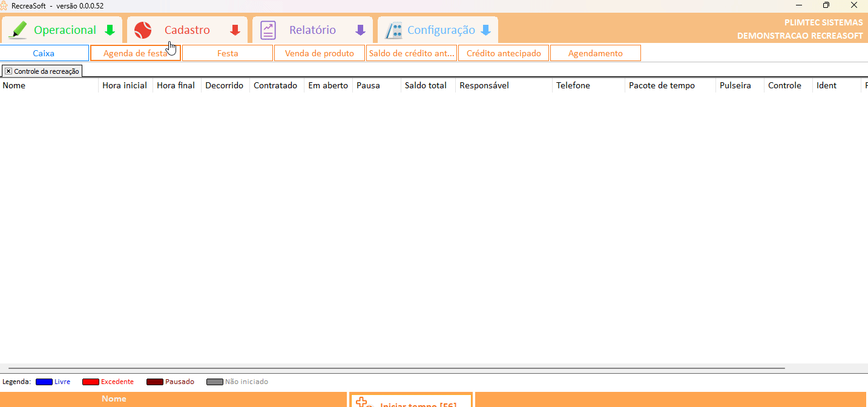Click the blue Livre legend swatch
Screen dimensions: 868x407
[x=44, y=382]
